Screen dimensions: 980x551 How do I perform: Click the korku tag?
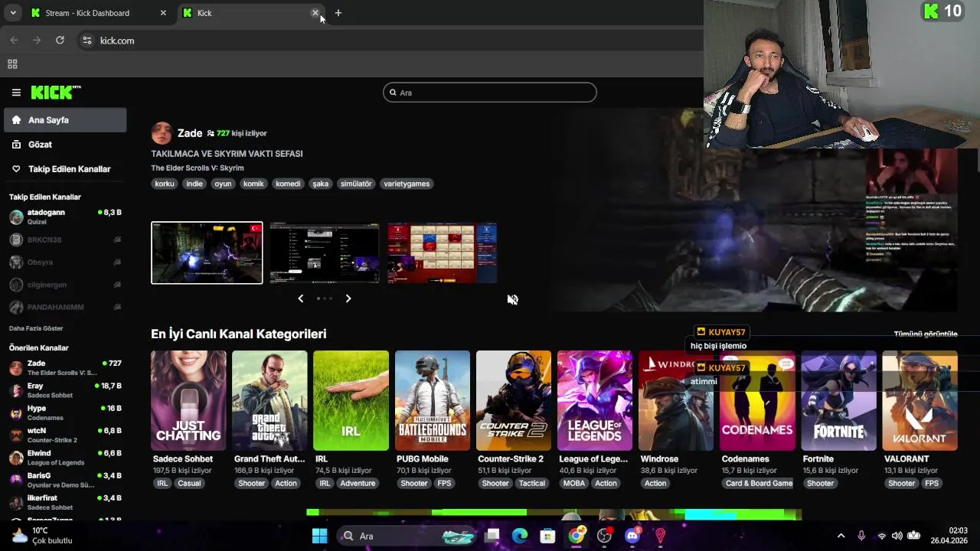pos(165,184)
